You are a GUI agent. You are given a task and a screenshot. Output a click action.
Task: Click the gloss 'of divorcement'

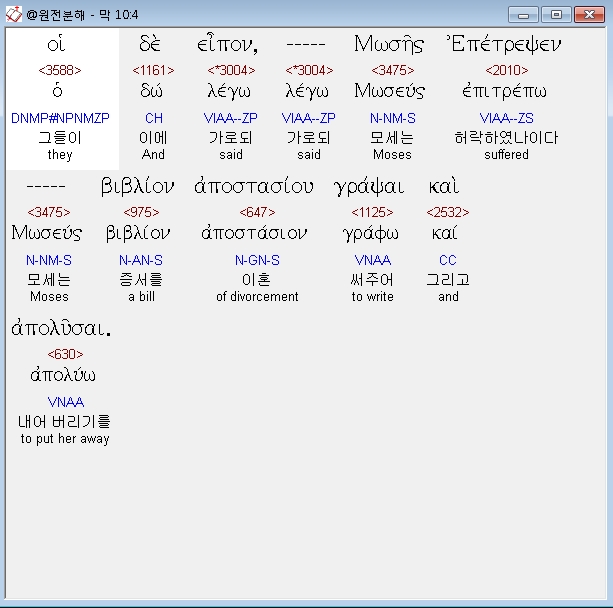(257, 296)
